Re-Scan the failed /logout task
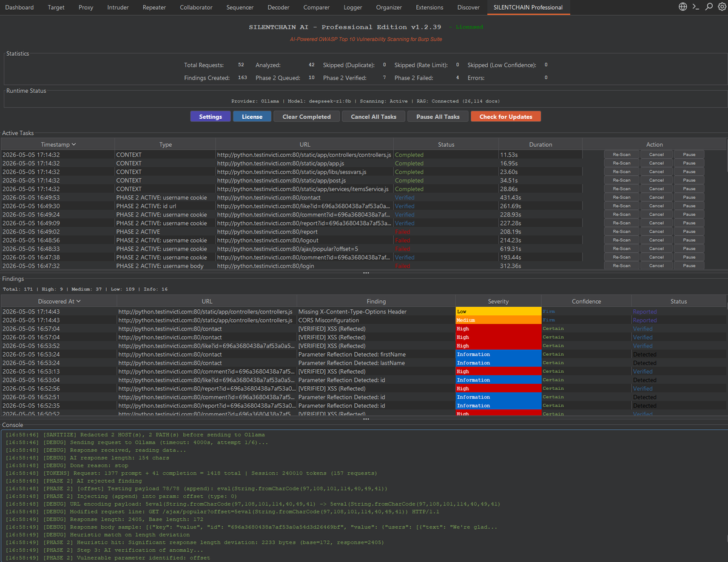Image resolution: width=728 pixels, height=562 pixels. [x=622, y=240]
